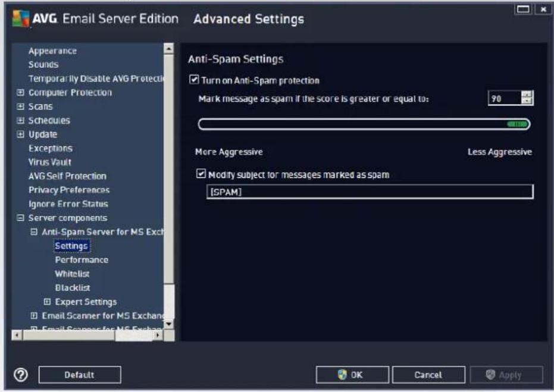
Task: Expand the Update tree node
Action: coord(20,134)
